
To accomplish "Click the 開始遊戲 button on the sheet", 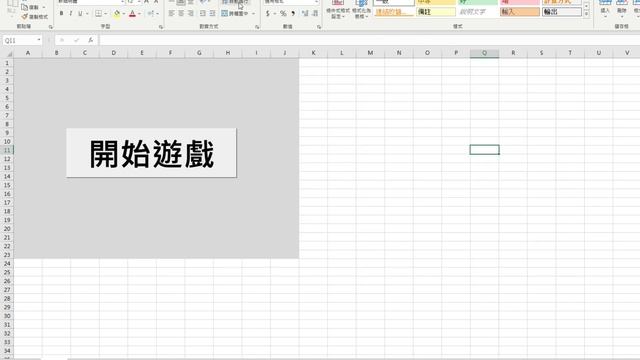I will 151,153.
